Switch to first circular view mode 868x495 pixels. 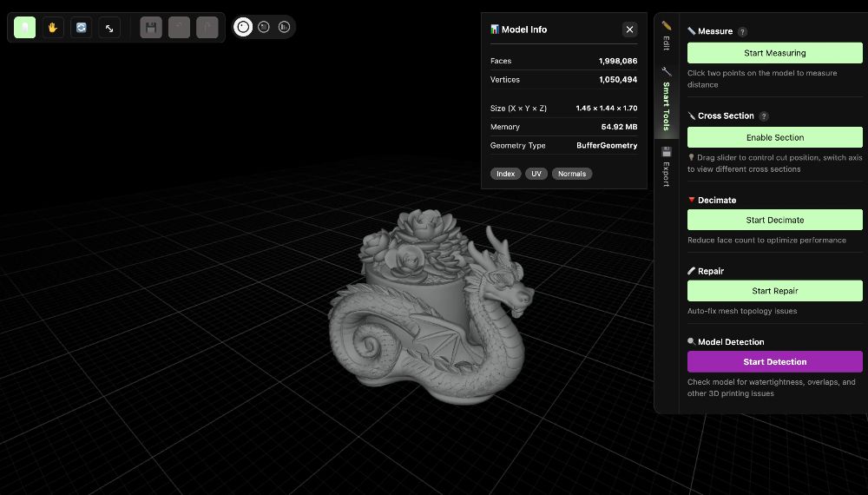click(243, 27)
